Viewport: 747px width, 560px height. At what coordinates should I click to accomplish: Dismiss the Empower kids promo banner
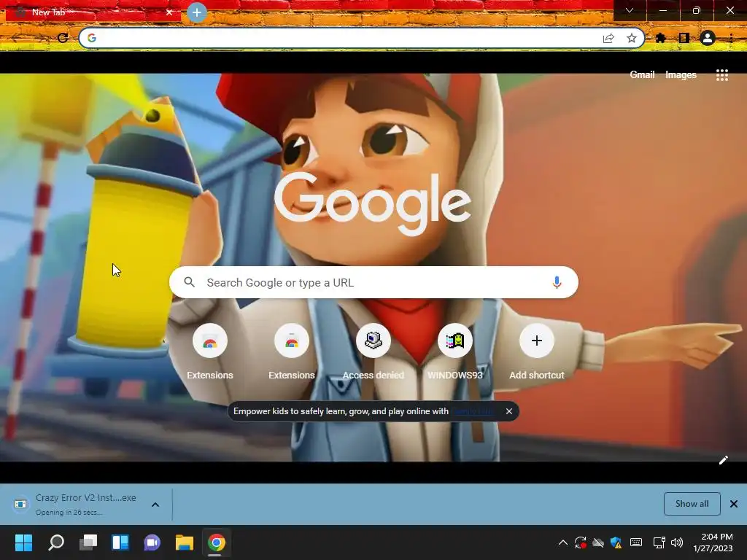click(x=508, y=411)
